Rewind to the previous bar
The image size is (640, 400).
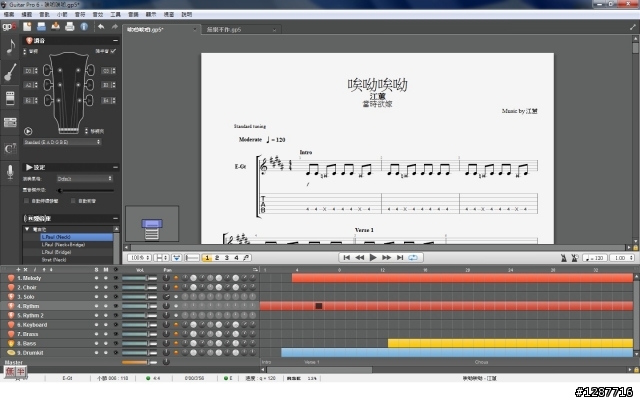coord(360,258)
